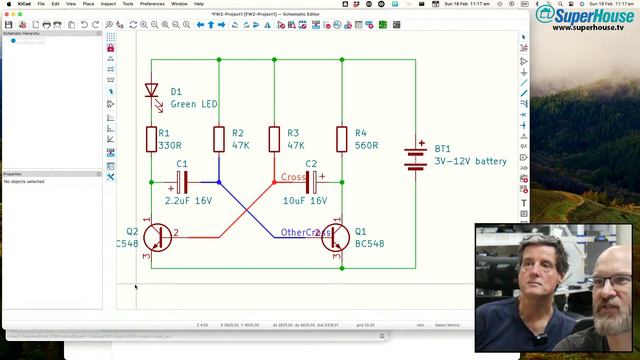This screenshot has height=360, width=640.
Task: Open the macOS Apple menu
Action: coord(9,4)
